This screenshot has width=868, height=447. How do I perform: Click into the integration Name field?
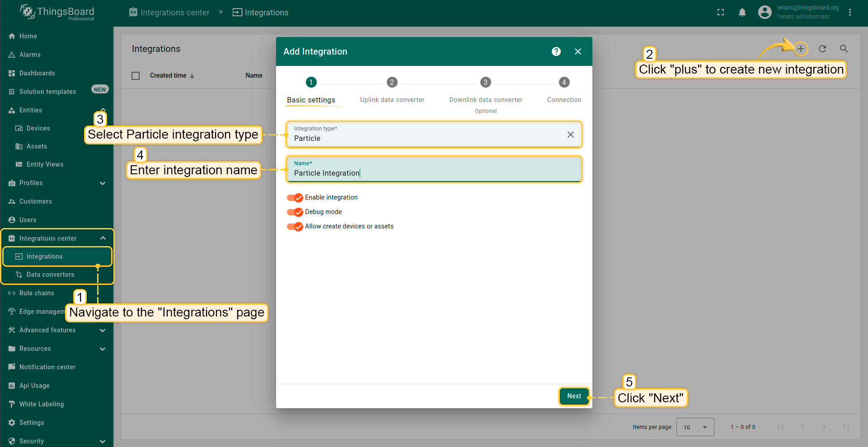point(434,173)
